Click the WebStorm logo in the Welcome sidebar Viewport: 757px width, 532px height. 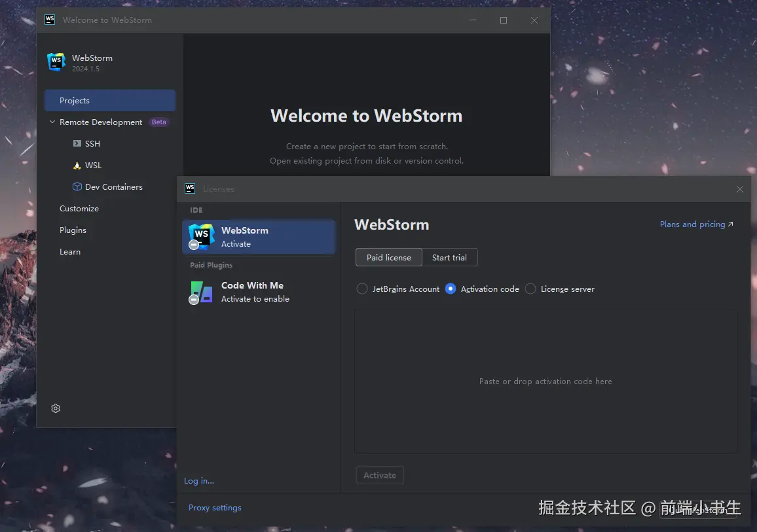[x=56, y=62]
